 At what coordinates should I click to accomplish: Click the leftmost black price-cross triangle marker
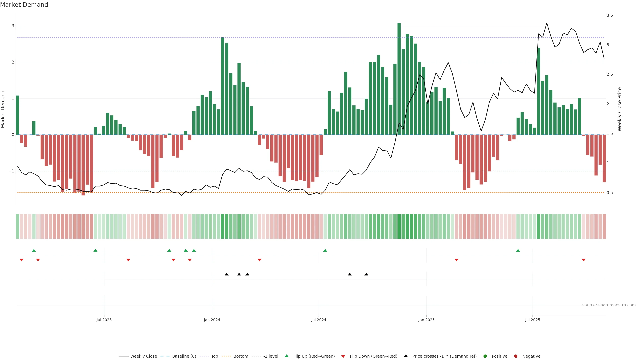227,274
